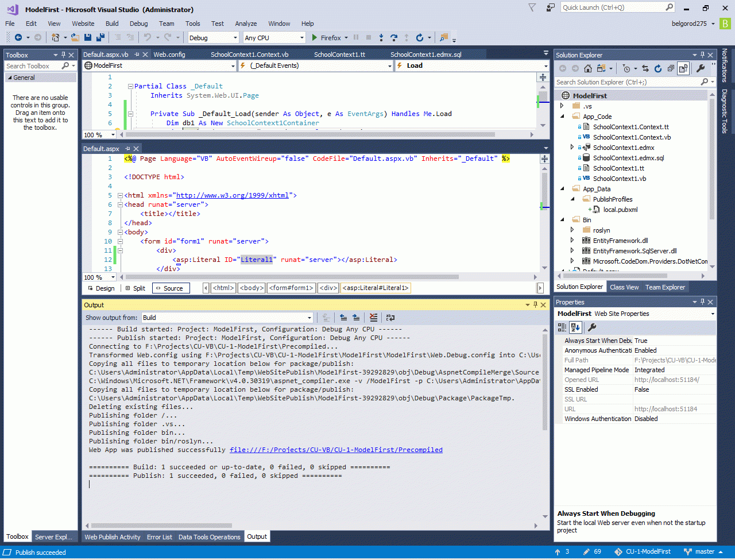The image size is (735, 560).
Task: Open the Debug menu
Action: [138, 24]
